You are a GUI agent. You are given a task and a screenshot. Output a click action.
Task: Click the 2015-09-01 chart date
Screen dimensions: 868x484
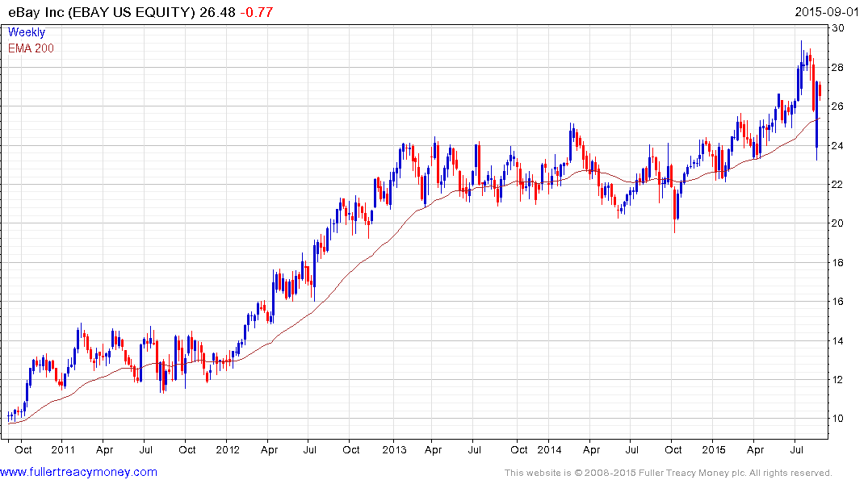click(827, 11)
